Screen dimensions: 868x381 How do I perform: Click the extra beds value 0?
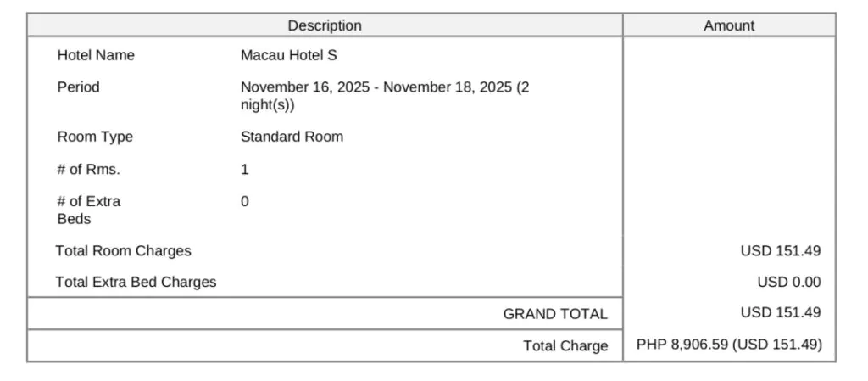[245, 201]
